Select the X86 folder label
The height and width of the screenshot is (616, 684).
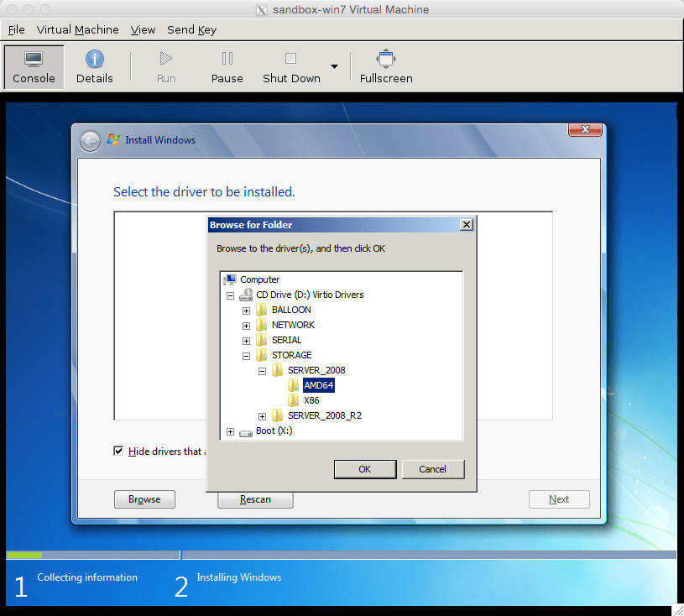tap(311, 400)
